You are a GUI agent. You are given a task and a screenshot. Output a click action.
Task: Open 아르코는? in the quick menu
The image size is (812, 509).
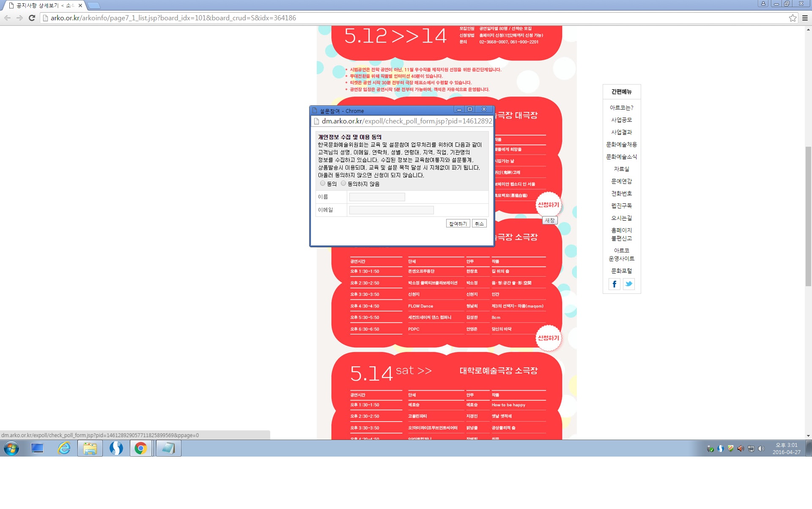[x=622, y=108]
